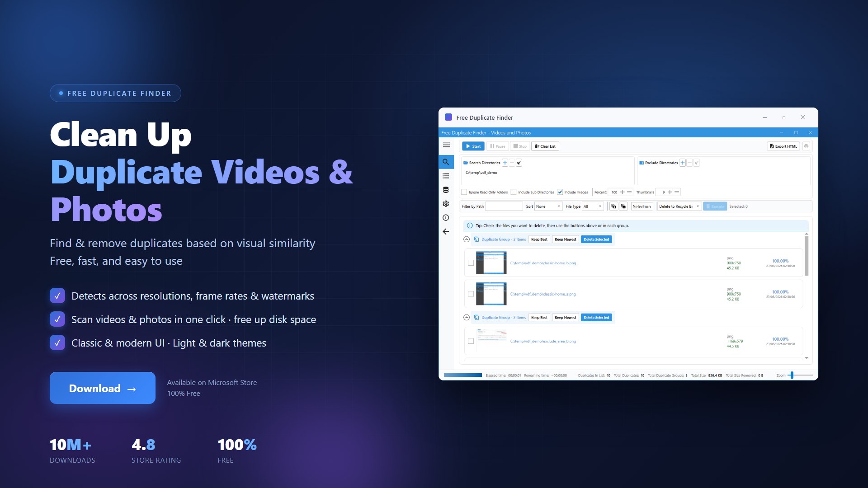Toggle Ignore Read Only Folders checkbox
This screenshot has width=868, height=488.
pyautogui.click(x=464, y=192)
